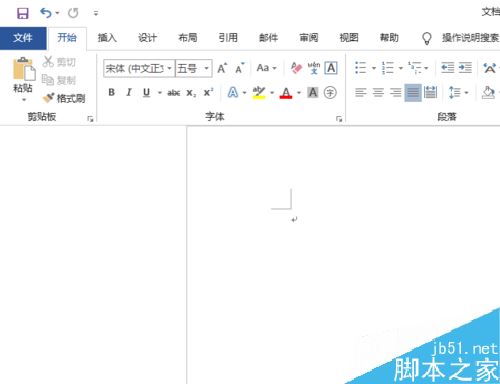Open the line spacing button

point(454,92)
